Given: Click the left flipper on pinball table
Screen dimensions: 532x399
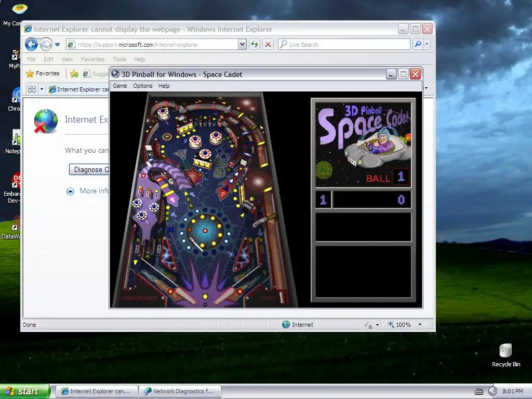Looking at the screenshot, I should click(182, 296).
